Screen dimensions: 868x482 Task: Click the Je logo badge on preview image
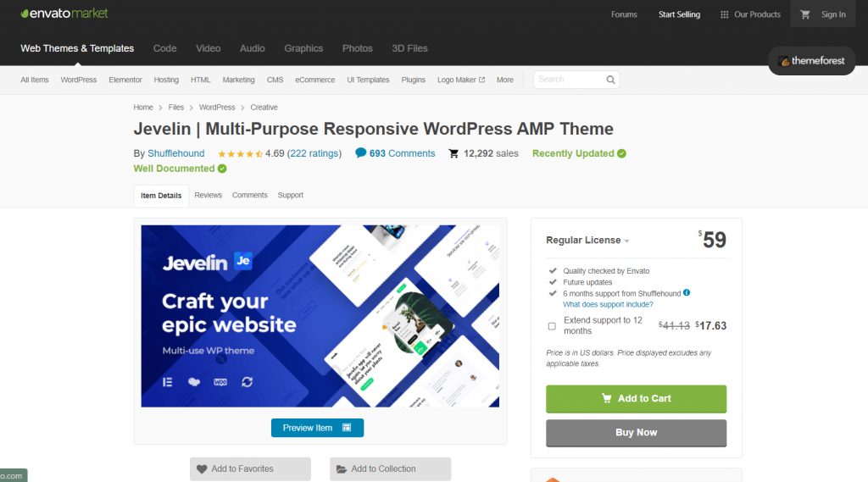coord(243,261)
